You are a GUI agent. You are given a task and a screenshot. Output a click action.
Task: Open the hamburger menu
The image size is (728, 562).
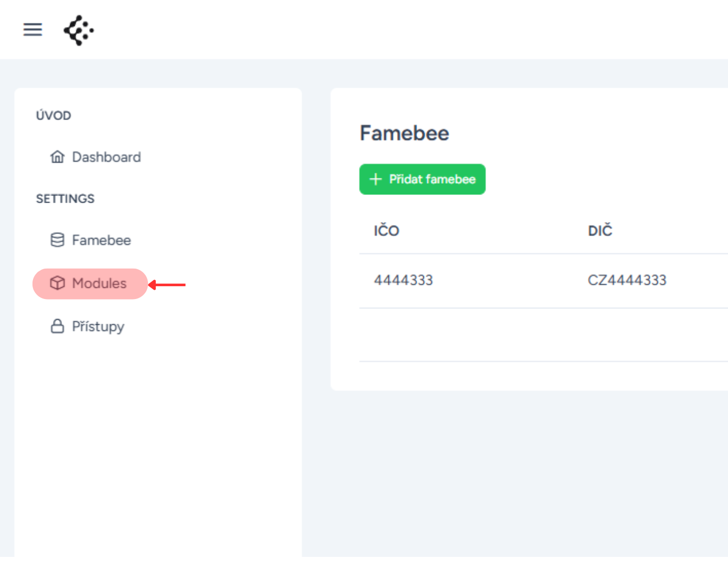click(32, 29)
